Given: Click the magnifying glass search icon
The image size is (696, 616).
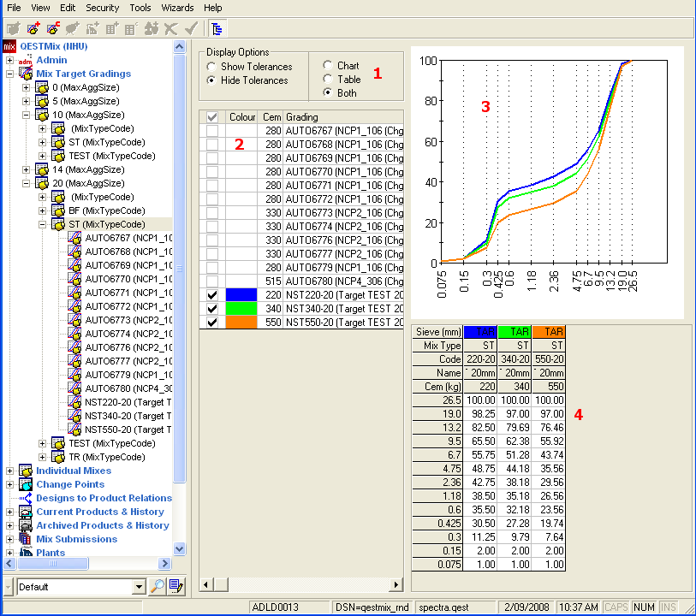Looking at the screenshot, I should [158, 587].
